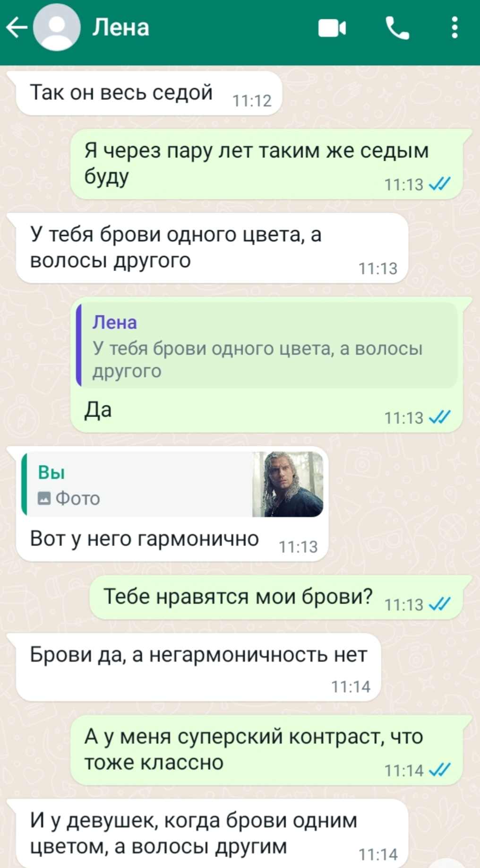Tap read checkmarks on 'Да' message
This screenshot has width=480, height=868.
(x=439, y=417)
